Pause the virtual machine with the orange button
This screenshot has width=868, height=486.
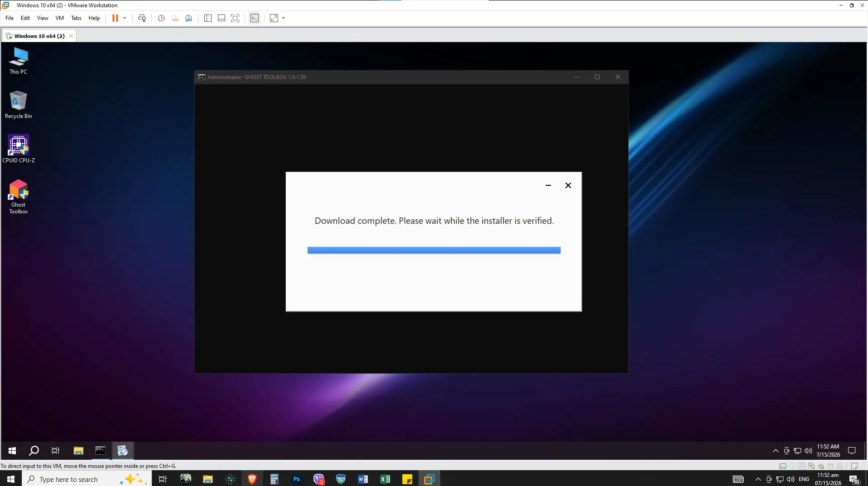[x=115, y=18]
